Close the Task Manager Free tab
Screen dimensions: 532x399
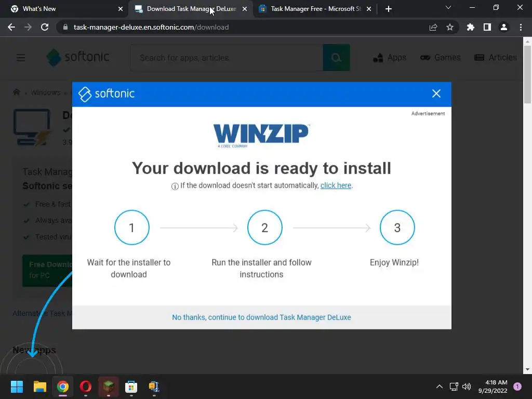(x=369, y=9)
